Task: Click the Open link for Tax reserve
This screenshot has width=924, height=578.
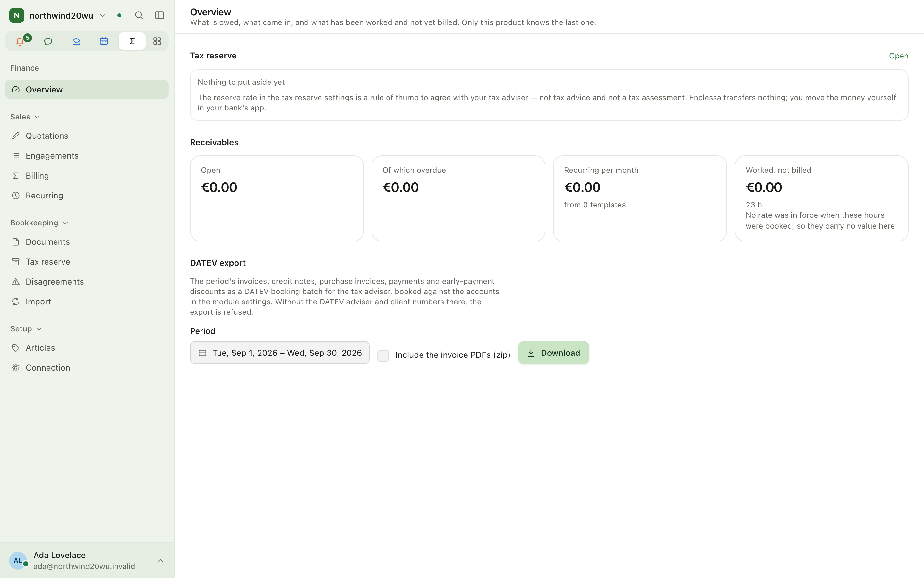Action: (898, 56)
